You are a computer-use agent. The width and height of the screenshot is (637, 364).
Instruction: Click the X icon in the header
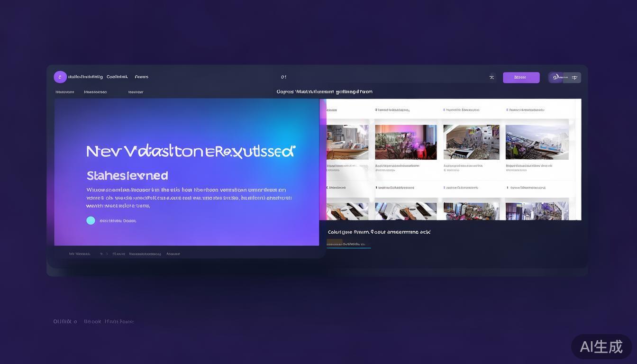click(491, 77)
